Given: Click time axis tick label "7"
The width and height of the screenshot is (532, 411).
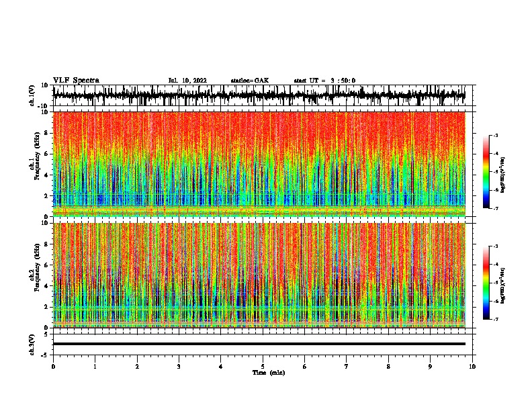Looking at the screenshot, I should 347,367.
